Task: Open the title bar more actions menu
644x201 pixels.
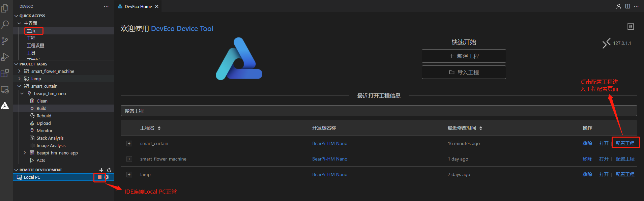Action: (636, 6)
